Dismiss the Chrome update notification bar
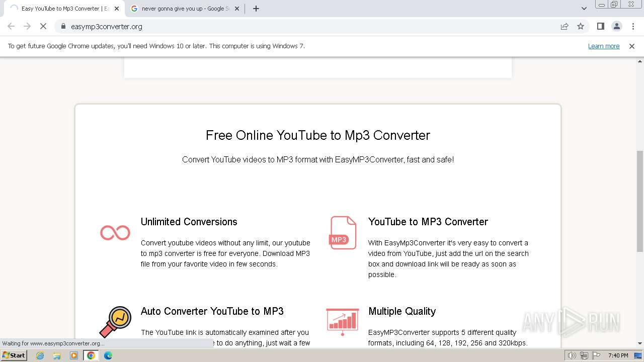The width and height of the screenshot is (644, 362). tap(632, 46)
